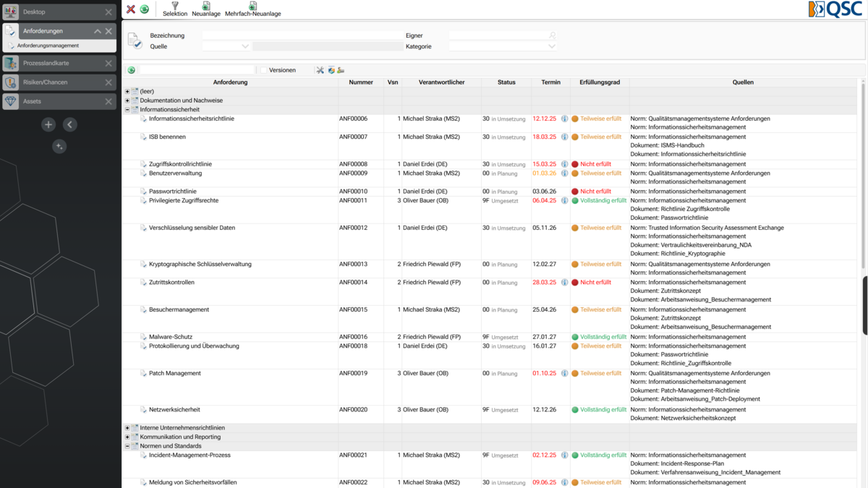Image resolution: width=868 pixels, height=488 pixels.
Task: Click into the Bezeichnung input field
Action: (302, 35)
